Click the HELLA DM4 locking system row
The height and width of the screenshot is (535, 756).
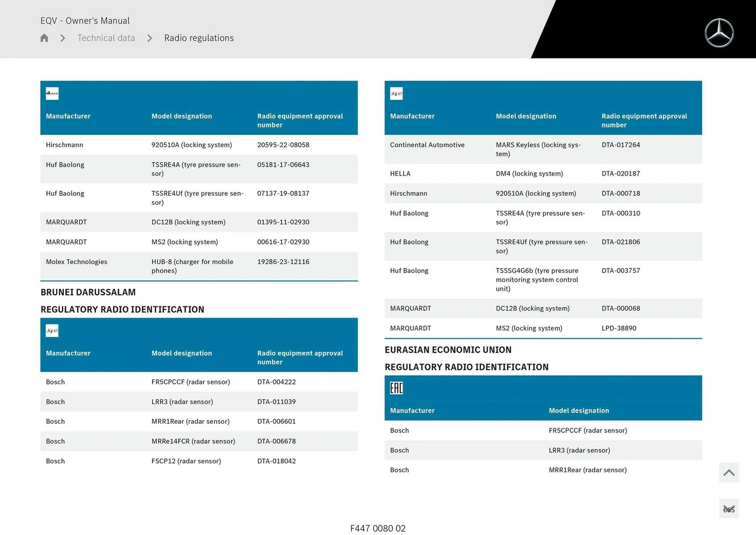click(x=543, y=173)
